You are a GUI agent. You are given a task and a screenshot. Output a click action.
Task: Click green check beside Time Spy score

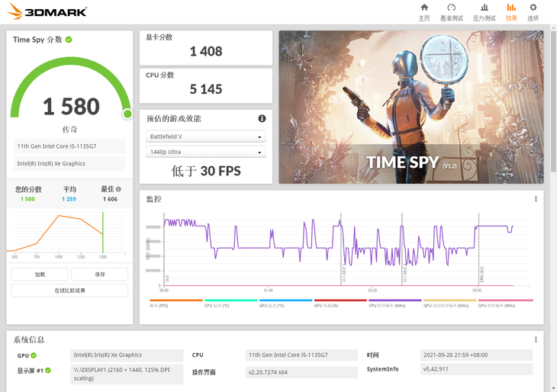click(x=69, y=40)
